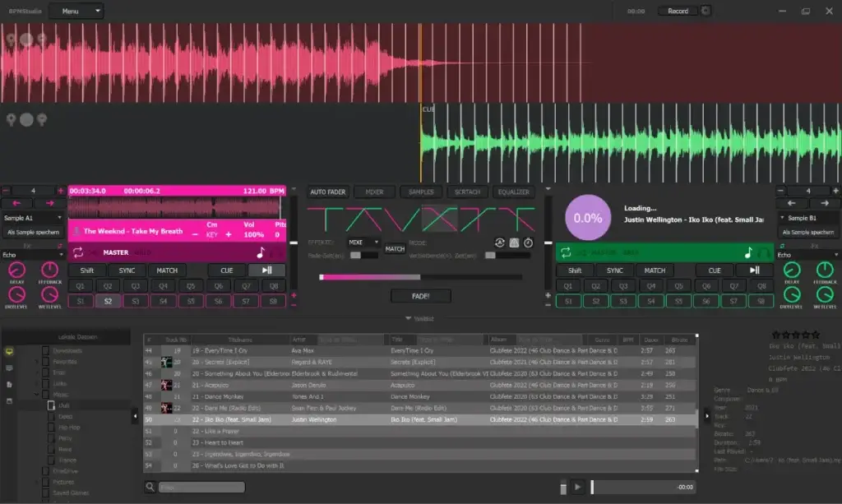Toggle loop icon on deck A
This screenshot has width=842, height=504.
78,252
